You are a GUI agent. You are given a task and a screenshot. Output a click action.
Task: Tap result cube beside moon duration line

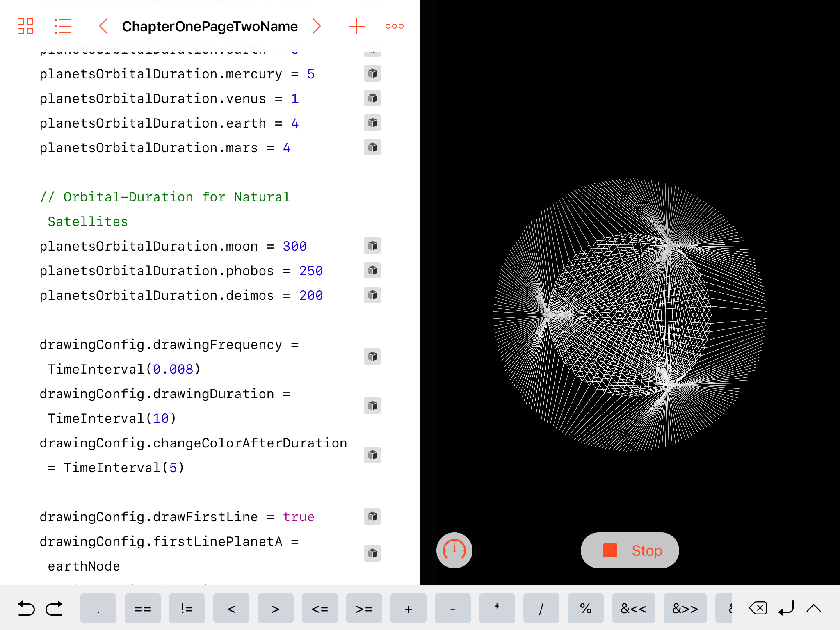pos(372,246)
